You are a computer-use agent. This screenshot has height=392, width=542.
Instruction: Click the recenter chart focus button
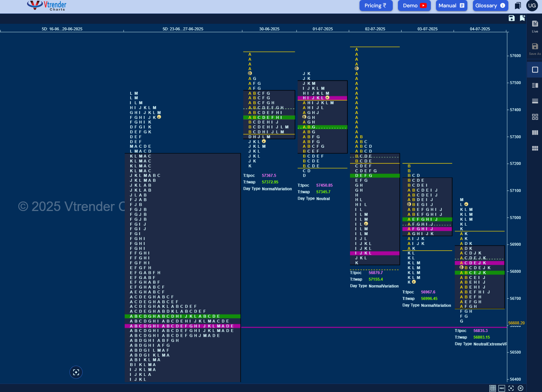[76, 372]
